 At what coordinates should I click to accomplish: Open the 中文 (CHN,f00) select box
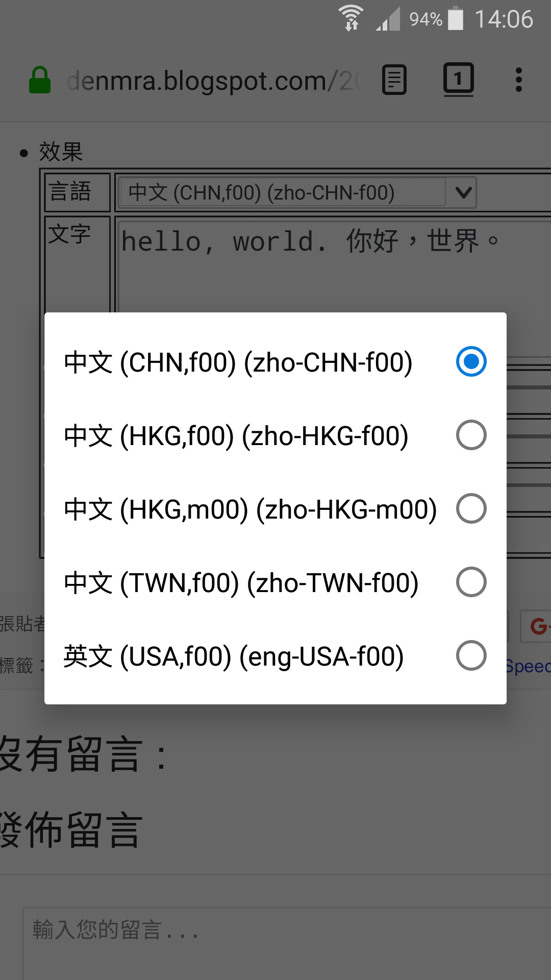(x=297, y=192)
